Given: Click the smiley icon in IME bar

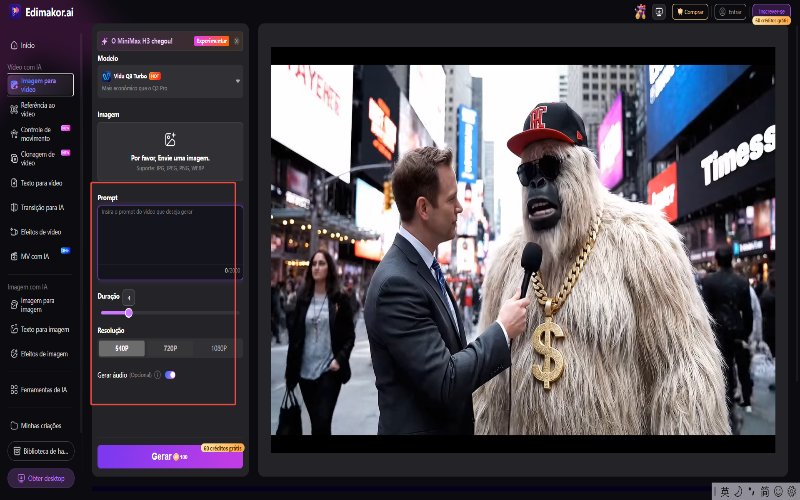Looking at the screenshot, I should coord(778,492).
